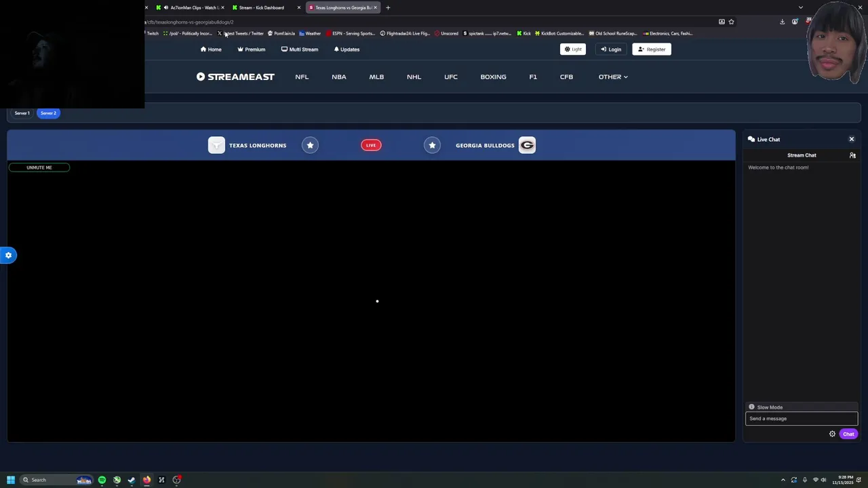Open the Weather bookmark
The image size is (868, 488).
310,33
